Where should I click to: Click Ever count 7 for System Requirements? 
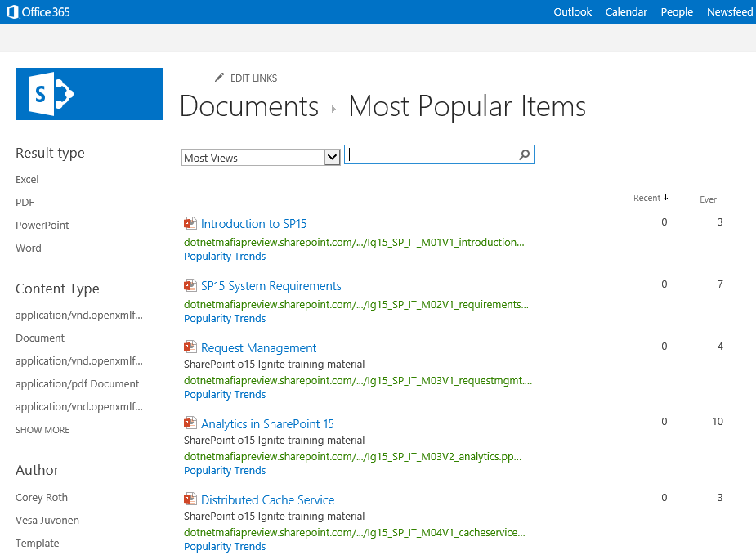pyautogui.click(x=720, y=284)
